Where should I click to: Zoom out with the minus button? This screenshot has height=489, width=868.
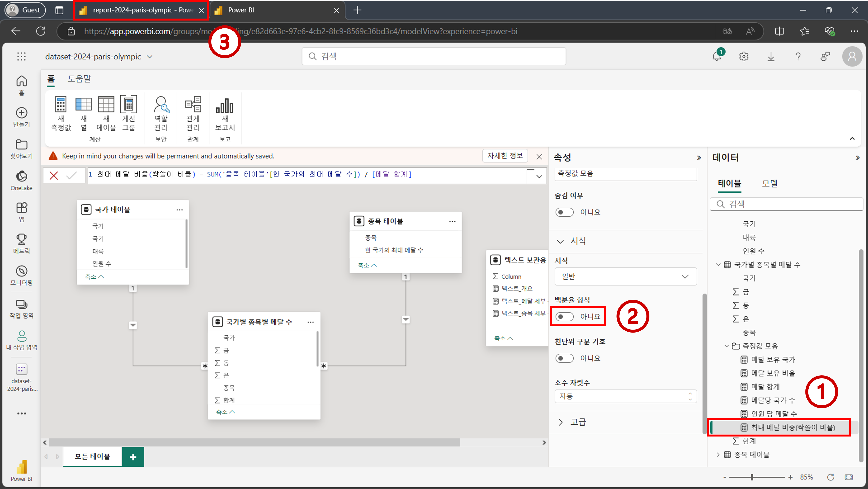724,477
